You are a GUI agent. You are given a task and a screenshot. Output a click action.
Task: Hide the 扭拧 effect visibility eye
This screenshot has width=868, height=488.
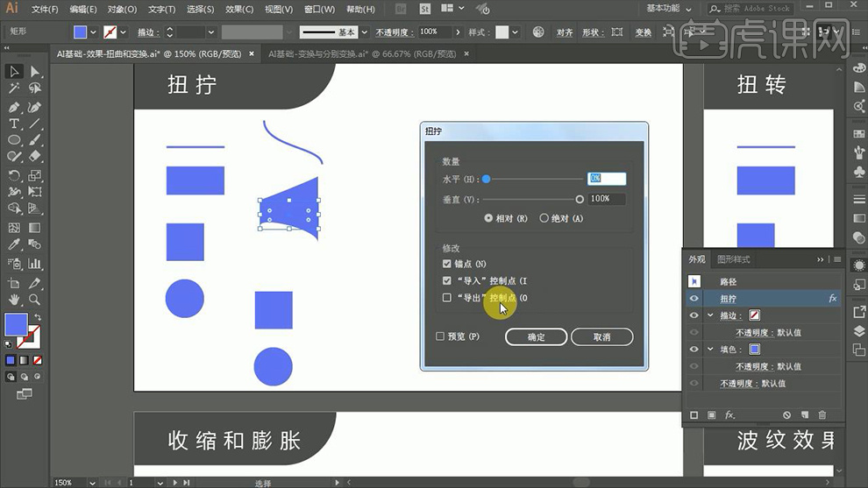pos(694,299)
